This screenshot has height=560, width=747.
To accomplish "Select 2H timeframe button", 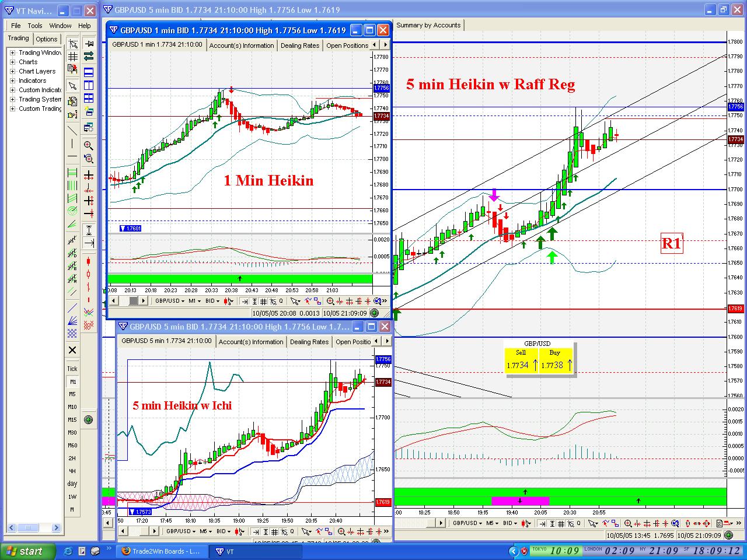I will tap(72, 459).
